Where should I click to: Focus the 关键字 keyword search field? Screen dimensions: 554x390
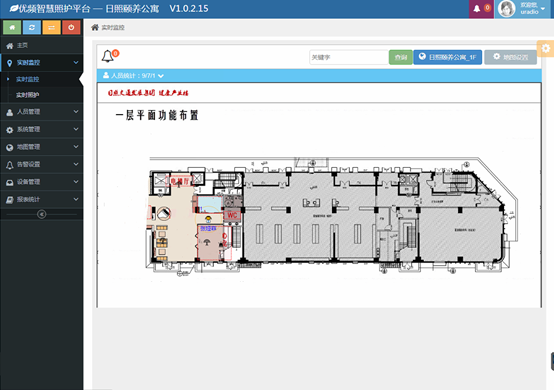coord(349,57)
